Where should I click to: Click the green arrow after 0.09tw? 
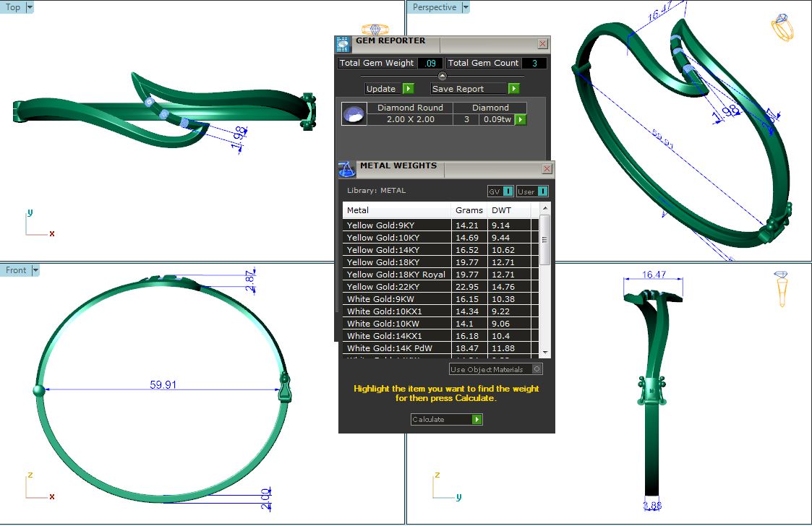click(x=520, y=119)
